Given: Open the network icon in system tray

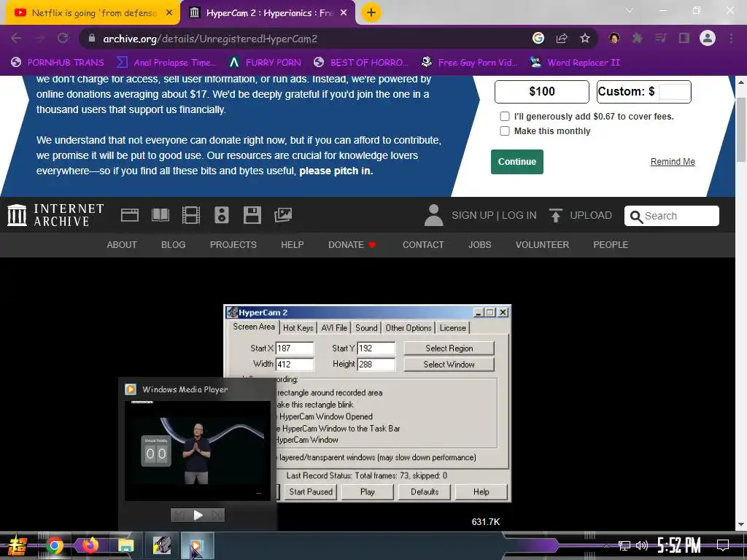Looking at the screenshot, I should 624,545.
